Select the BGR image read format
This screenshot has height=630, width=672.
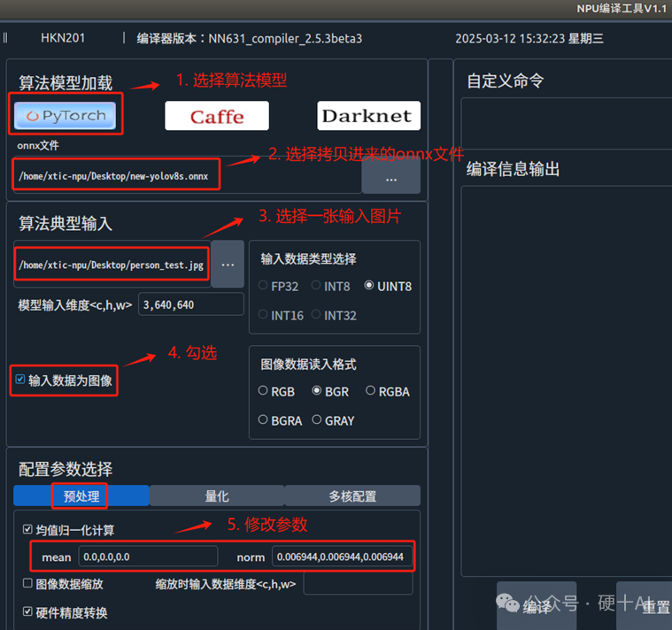(x=317, y=391)
